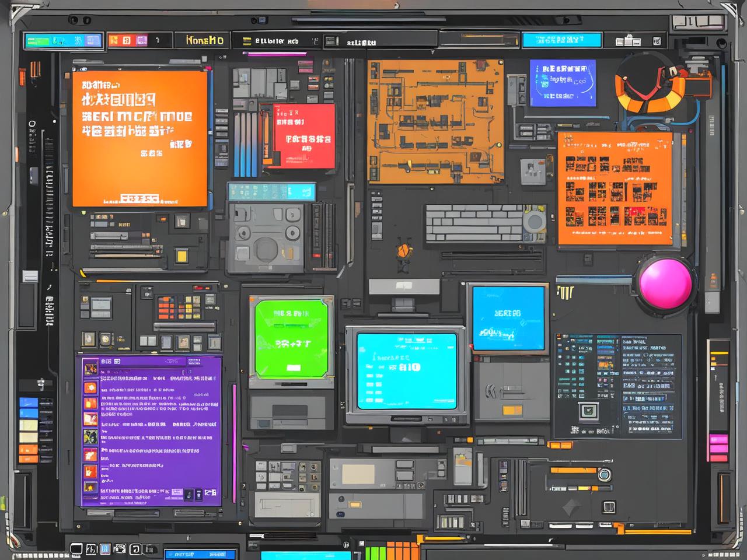The image size is (747, 560).
Task: Click the white button on the green screen
Action: pyautogui.click(x=294, y=367)
